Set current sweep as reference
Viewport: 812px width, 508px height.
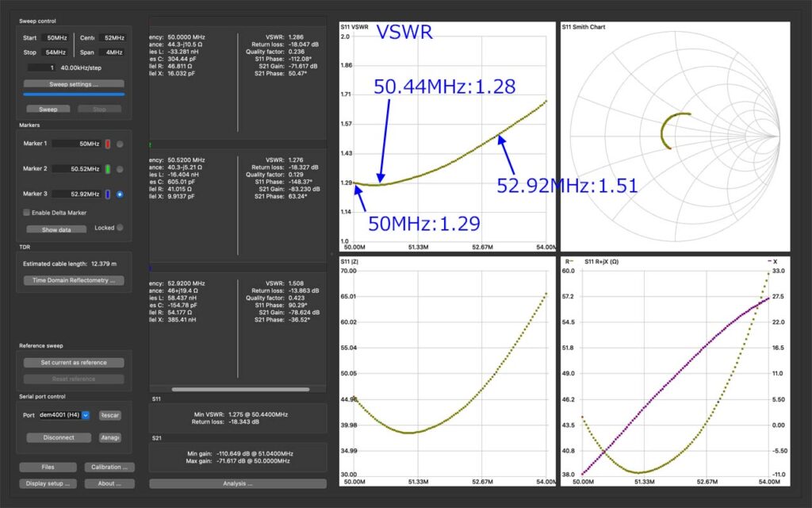pos(74,363)
